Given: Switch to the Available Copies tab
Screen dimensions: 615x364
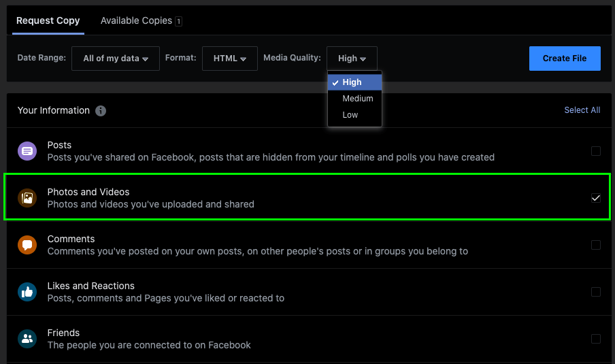Looking at the screenshot, I should coord(141,21).
